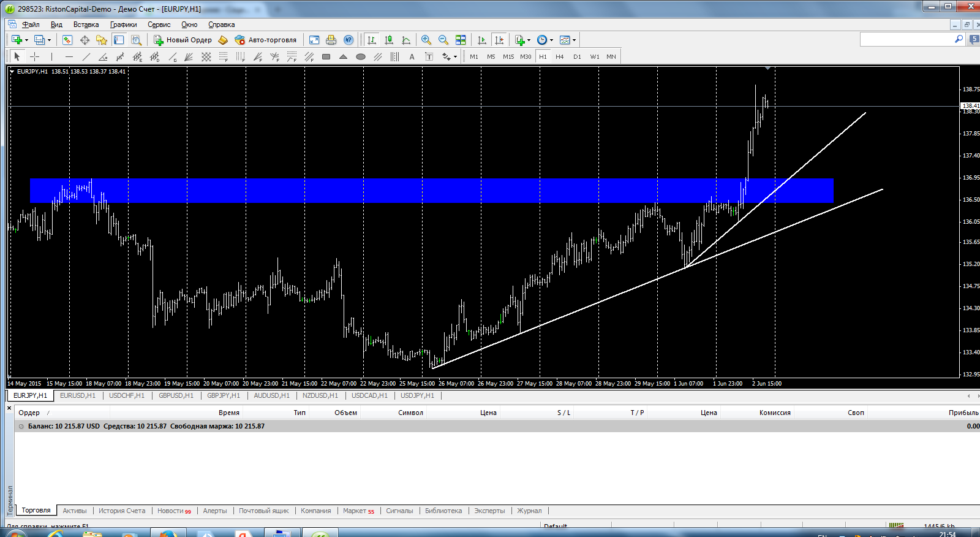This screenshot has height=537, width=980.
Task: Click the Новый Ордер button
Action: (183, 40)
